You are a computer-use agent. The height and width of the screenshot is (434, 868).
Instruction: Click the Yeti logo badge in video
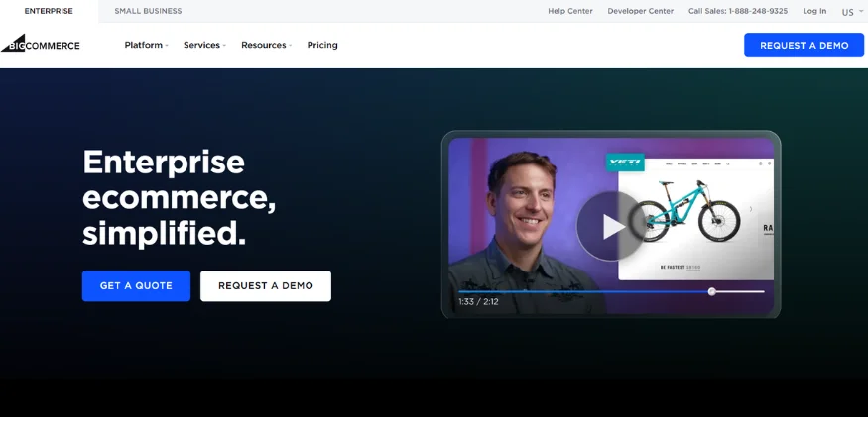point(625,162)
